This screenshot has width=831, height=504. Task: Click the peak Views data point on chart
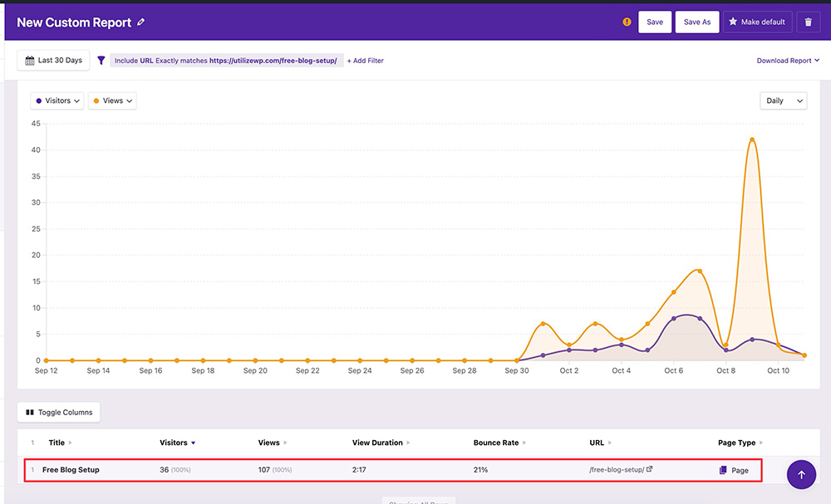point(752,139)
